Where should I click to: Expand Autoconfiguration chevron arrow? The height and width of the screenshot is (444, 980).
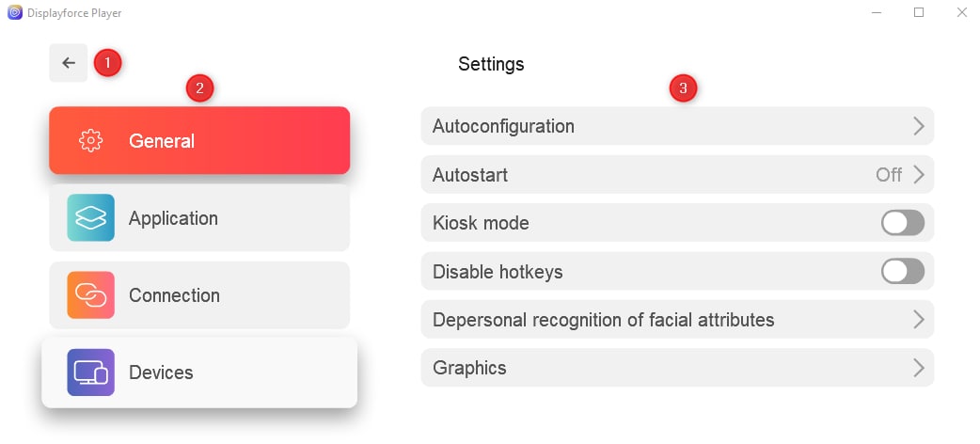(918, 126)
